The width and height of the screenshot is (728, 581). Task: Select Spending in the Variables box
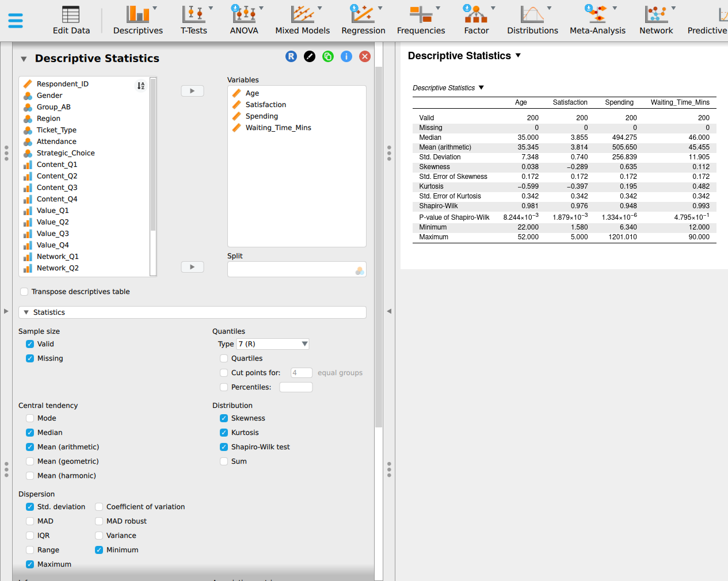[262, 116]
